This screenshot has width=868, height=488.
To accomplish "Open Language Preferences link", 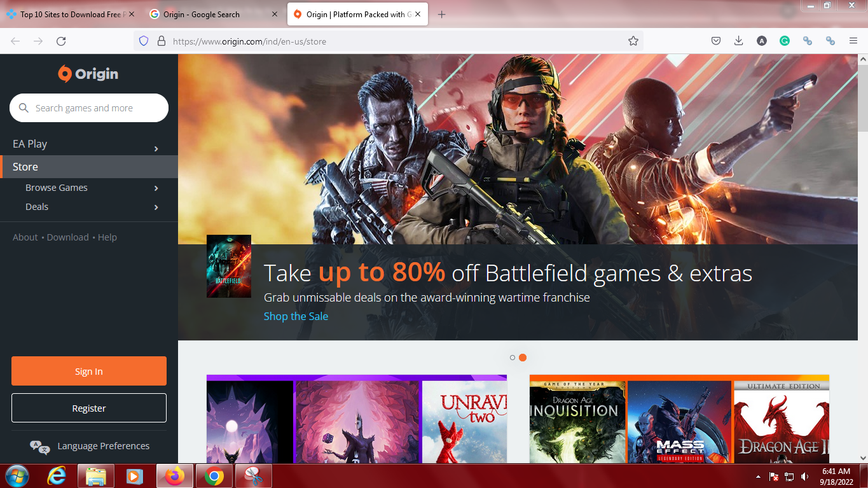I will (x=104, y=446).
